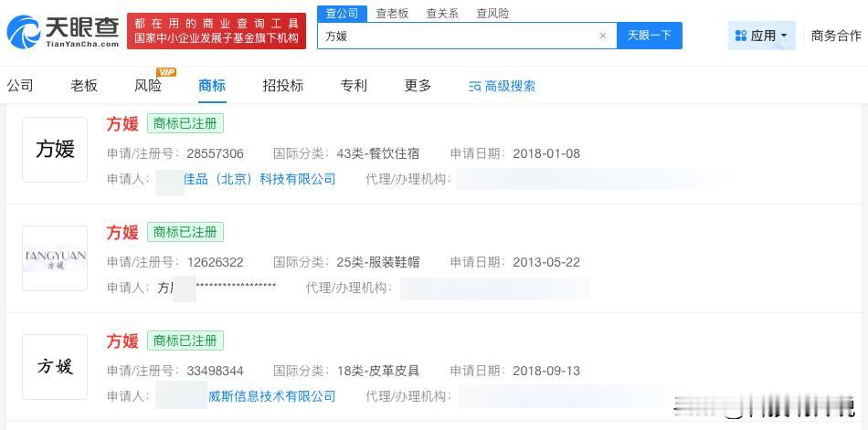Click application date 2018-09-13
The image size is (868, 430).
pos(546,371)
